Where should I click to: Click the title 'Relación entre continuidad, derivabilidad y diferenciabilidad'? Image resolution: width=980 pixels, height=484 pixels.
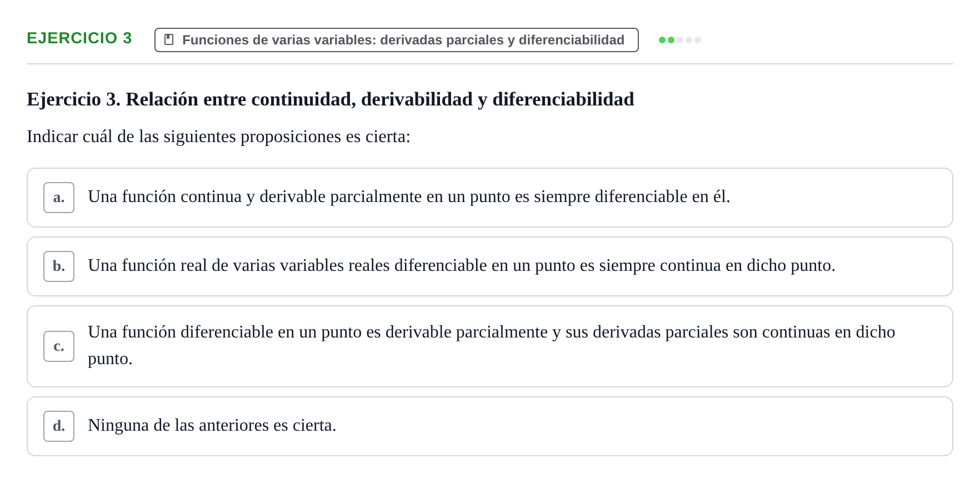(x=380, y=99)
